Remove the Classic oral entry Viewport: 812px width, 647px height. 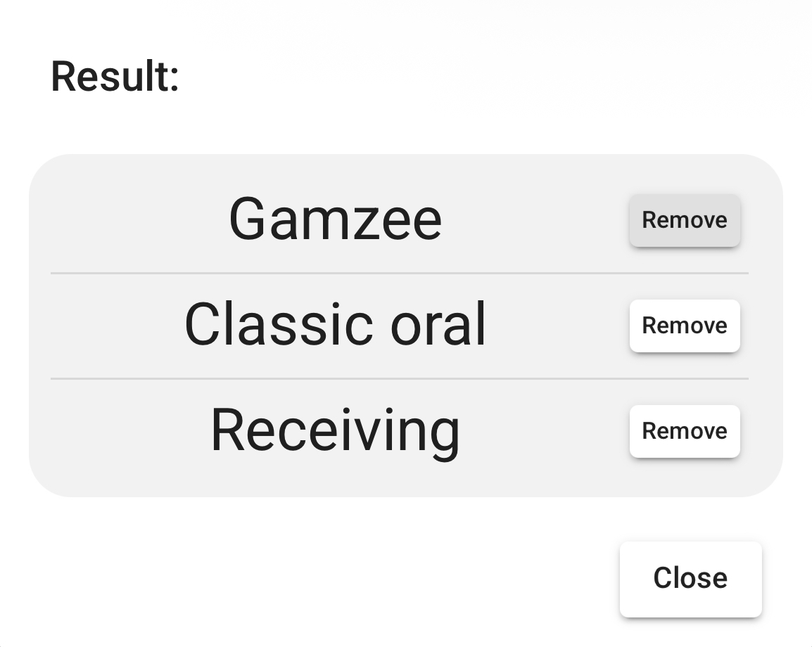[x=685, y=326]
